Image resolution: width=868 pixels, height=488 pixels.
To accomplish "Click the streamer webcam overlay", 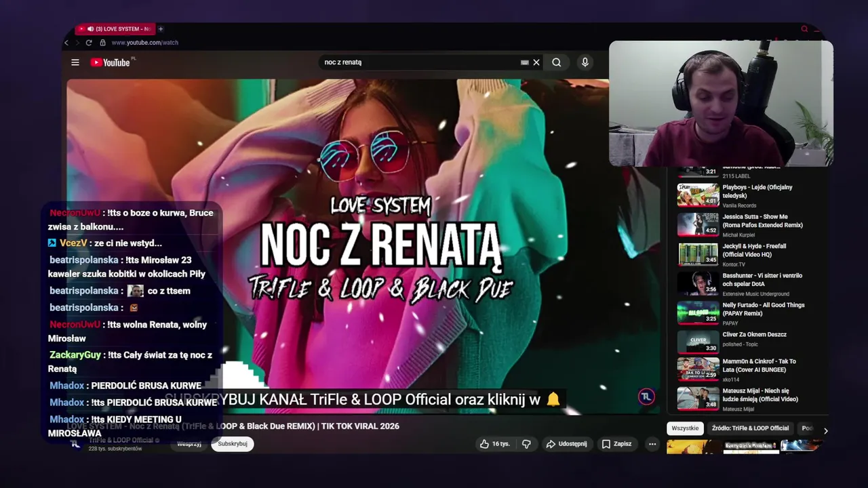I will pyautogui.click(x=721, y=103).
